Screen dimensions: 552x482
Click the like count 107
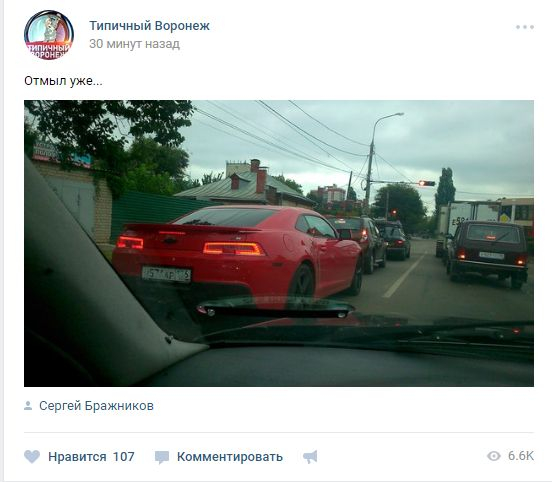(124, 457)
